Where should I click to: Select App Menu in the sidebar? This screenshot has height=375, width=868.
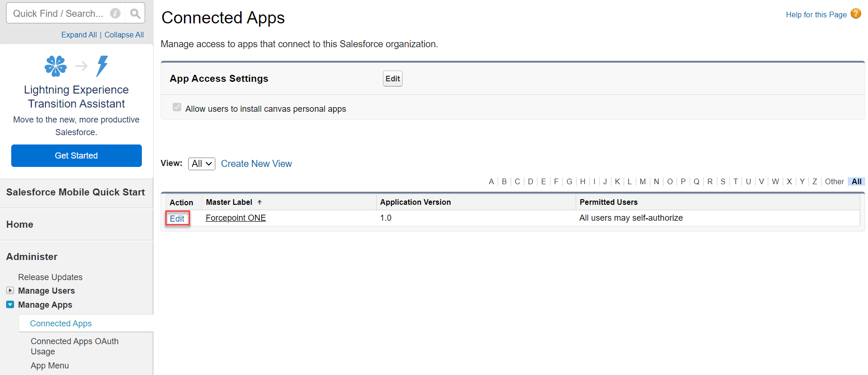50,366
